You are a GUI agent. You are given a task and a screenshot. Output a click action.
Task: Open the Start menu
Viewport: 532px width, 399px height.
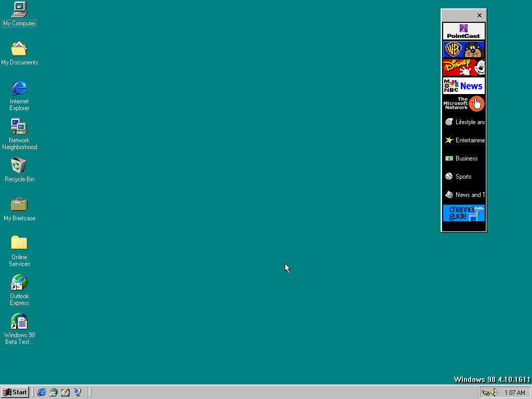[15, 392]
